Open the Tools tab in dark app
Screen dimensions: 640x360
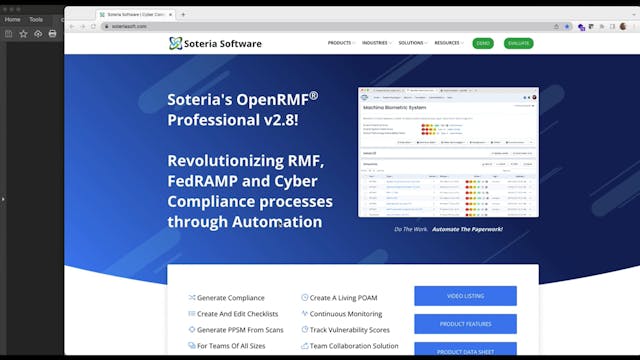coord(36,19)
